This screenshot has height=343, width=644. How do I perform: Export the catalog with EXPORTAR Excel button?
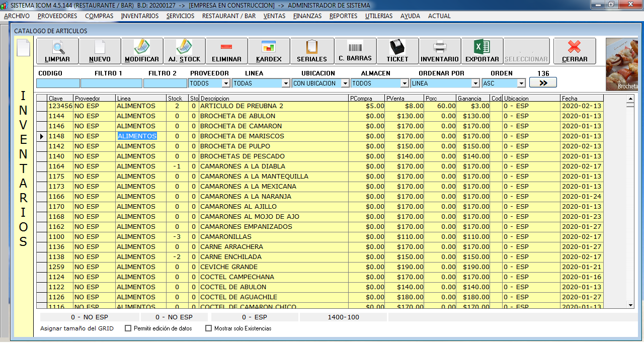482,51
